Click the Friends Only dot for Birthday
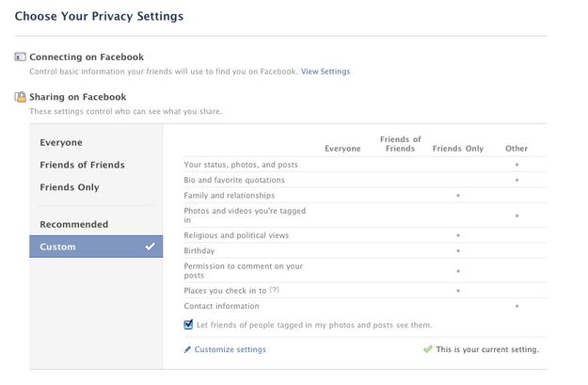 tap(458, 250)
